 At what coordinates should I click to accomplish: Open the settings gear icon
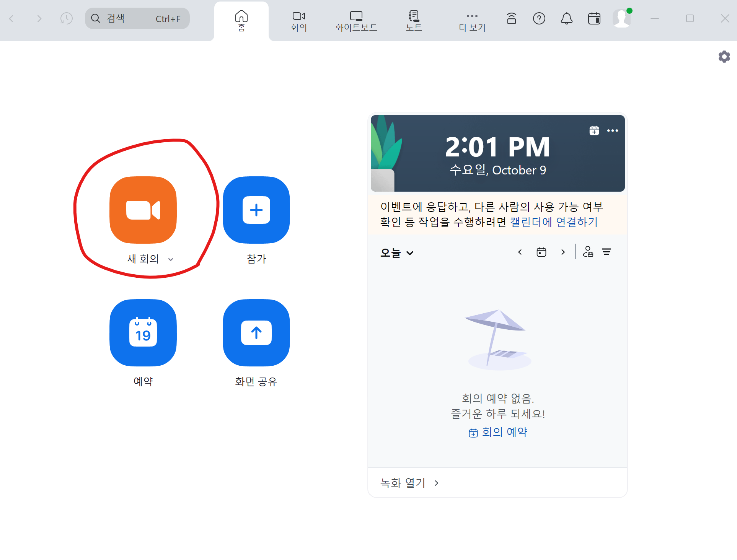point(724,57)
